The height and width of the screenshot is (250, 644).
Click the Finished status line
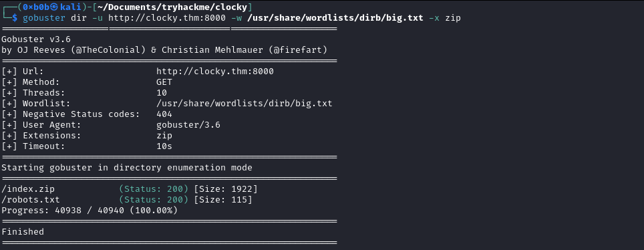23,232
